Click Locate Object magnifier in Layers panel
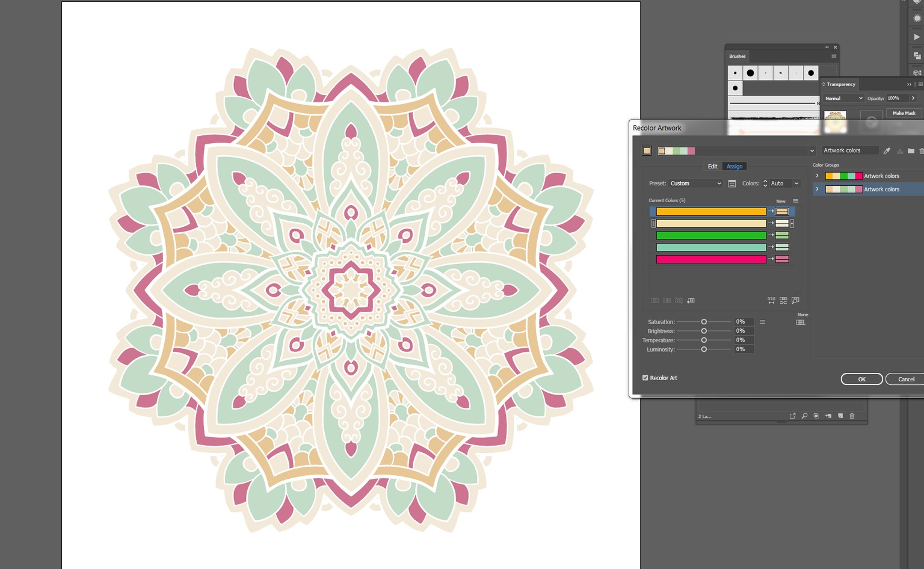Image resolution: width=924 pixels, height=569 pixels. pos(804,416)
